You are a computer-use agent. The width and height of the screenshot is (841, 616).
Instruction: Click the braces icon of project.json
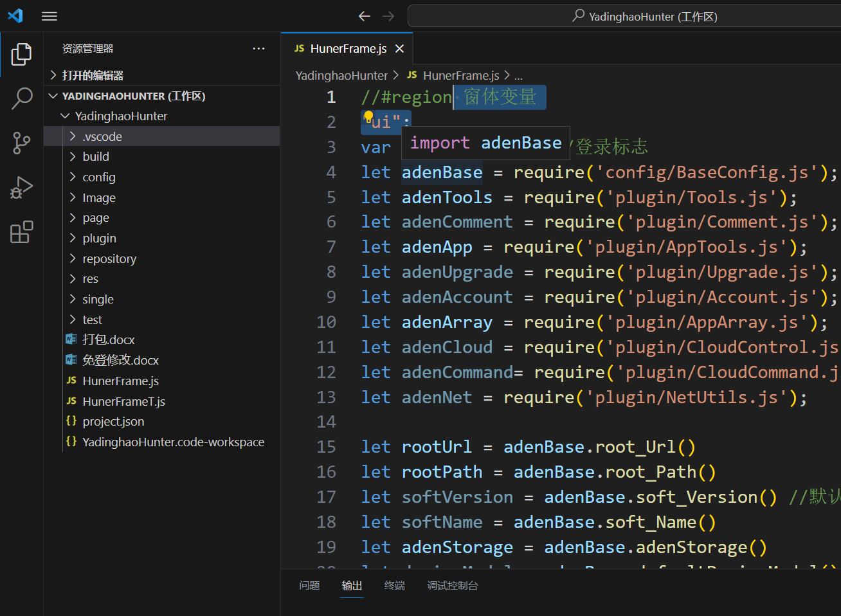coord(71,421)
